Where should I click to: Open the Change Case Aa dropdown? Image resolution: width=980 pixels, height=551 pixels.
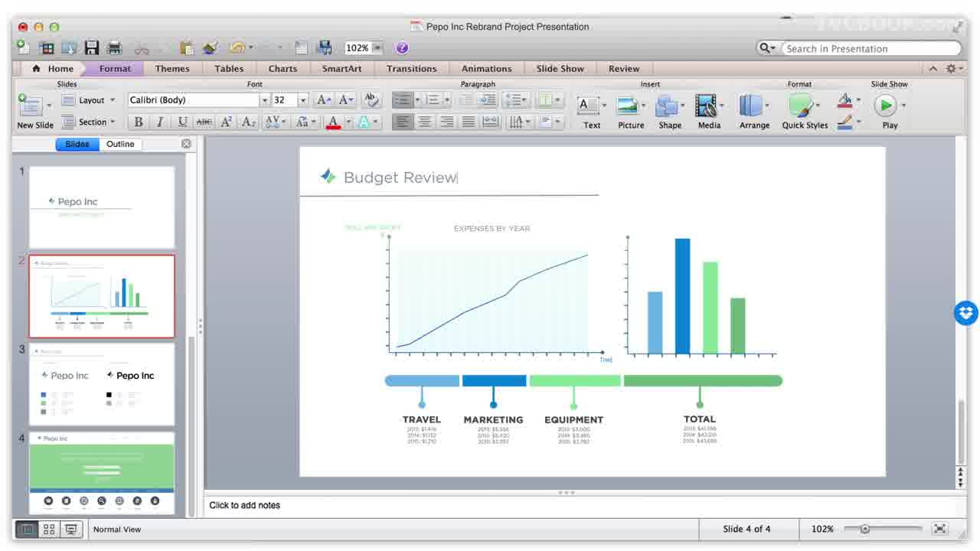pos(305,122)
